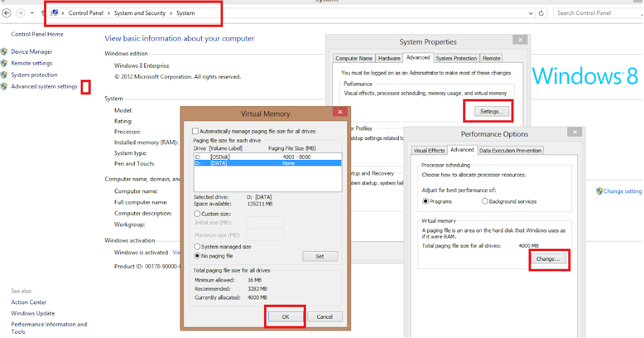Switch to Hardware tab in System Properties

389,58
